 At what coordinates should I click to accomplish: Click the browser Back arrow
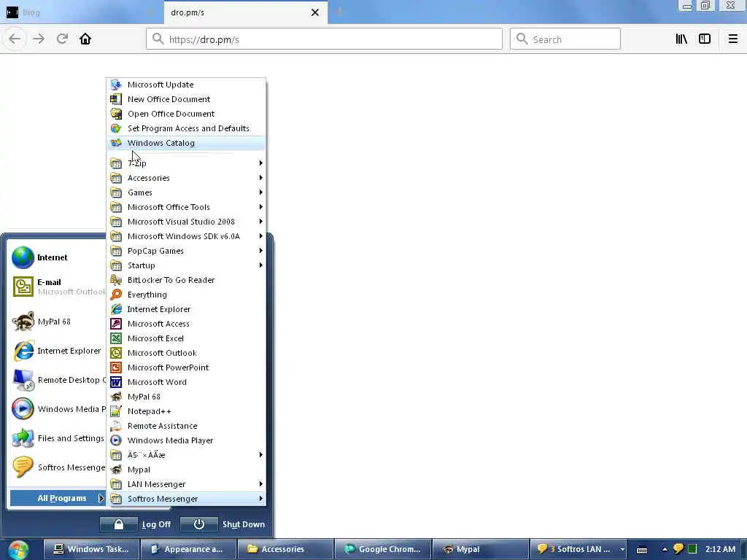click(x=15, y=39)
